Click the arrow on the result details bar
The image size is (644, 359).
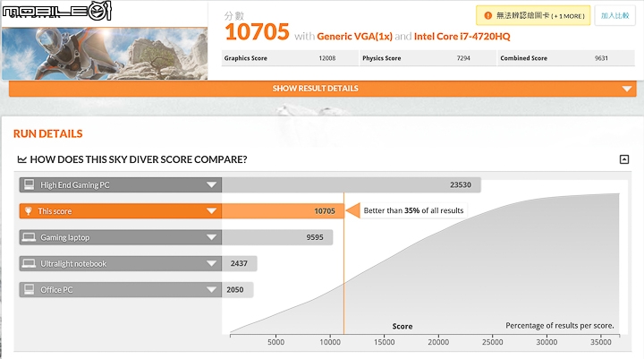coord(627,89)
